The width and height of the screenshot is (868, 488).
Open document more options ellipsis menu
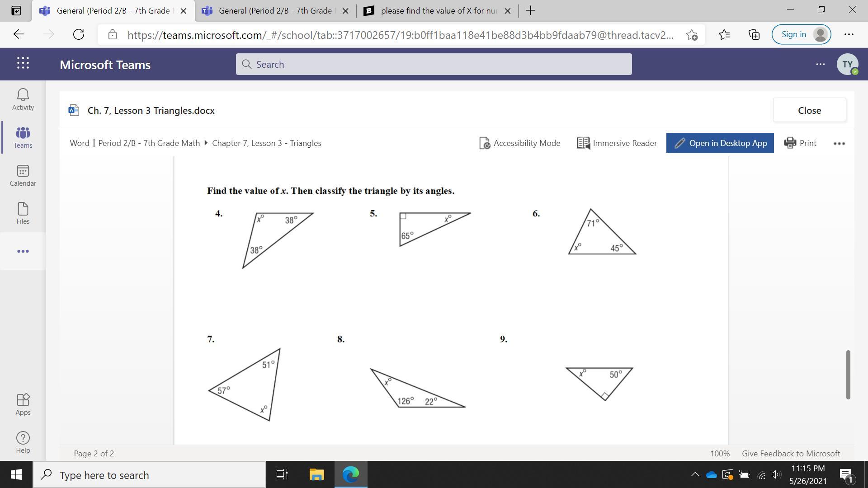pos(839,143)
